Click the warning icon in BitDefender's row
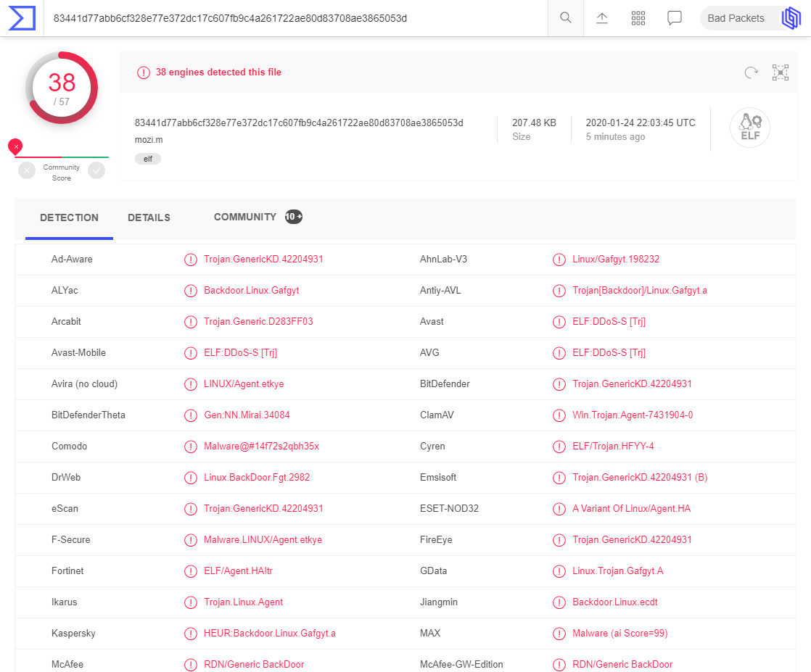Viewport: 811px width, 672px height. [559, 384]
